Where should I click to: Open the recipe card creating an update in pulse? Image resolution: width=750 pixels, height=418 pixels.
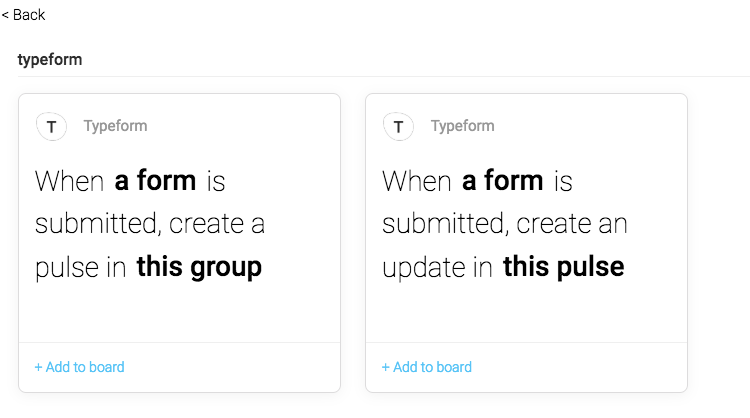click(x=527, y=218)
